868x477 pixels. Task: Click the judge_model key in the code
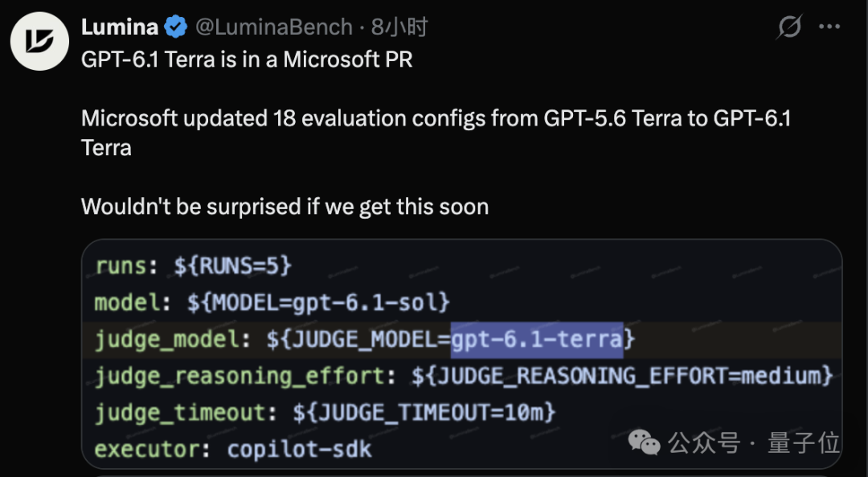point(168,339)
